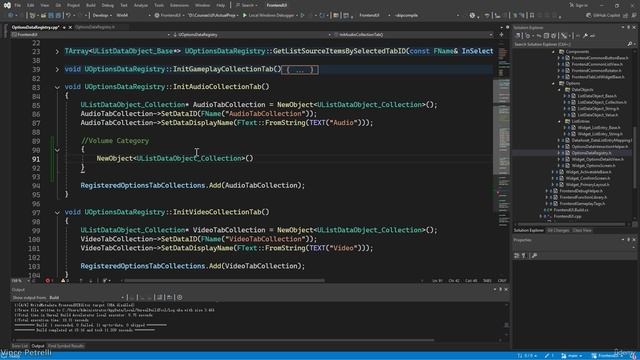The height and width of the screenshot is (360, 640).
Task: Close the OptionsDataRegistry.cpp tab
Action: pos(70,27)
